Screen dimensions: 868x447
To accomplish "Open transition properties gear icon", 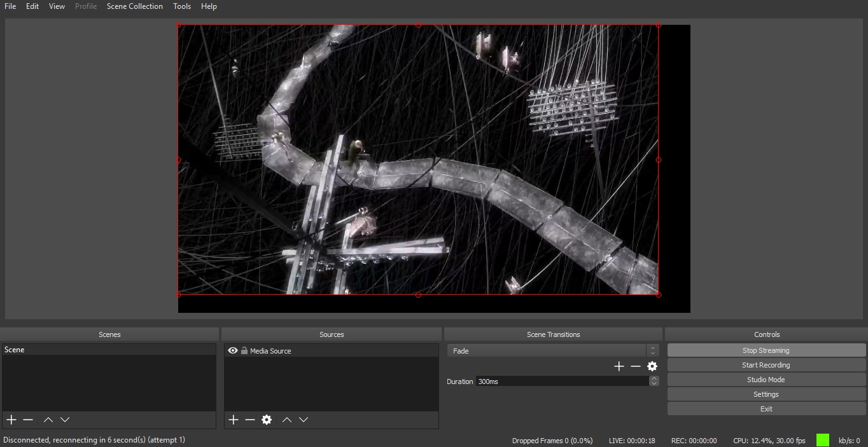I will pos(652,366).
